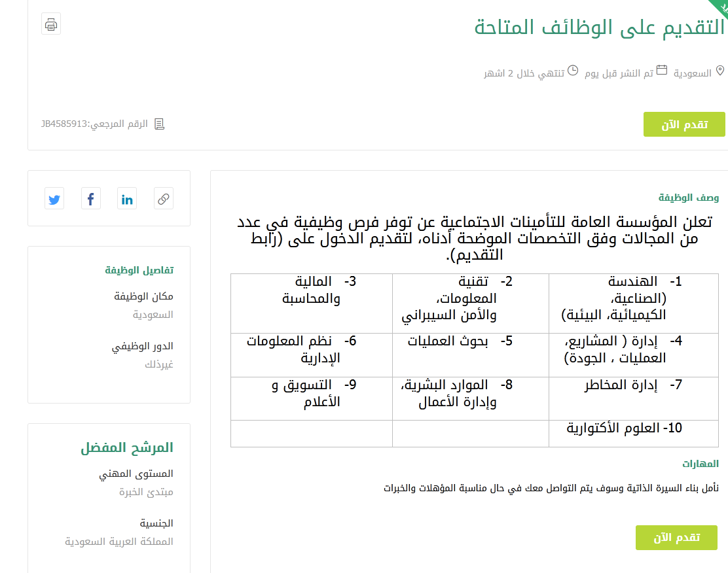This screenshot has width=728, height=573.
Task: Click table cell الهندسة الصناعية الكيميائية البيئية
Action: click(x=633, y=304)
